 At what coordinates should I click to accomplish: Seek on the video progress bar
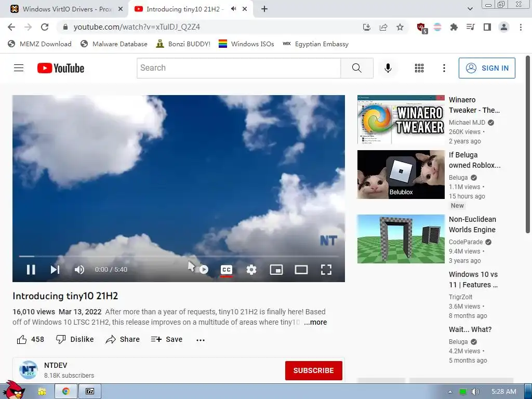pyautogui.click(x=179, y=256)
